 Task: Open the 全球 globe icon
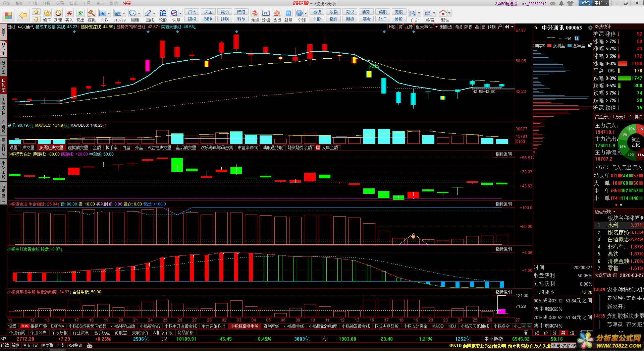click(299, 13)
